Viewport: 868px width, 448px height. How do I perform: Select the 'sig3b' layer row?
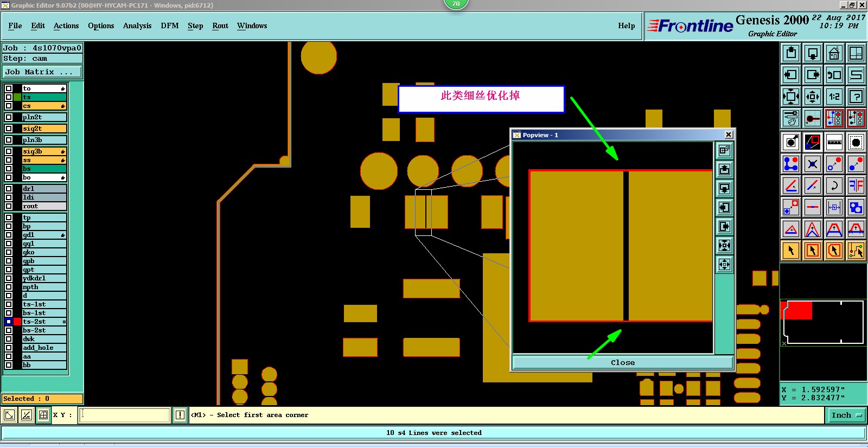coord(44,151)
